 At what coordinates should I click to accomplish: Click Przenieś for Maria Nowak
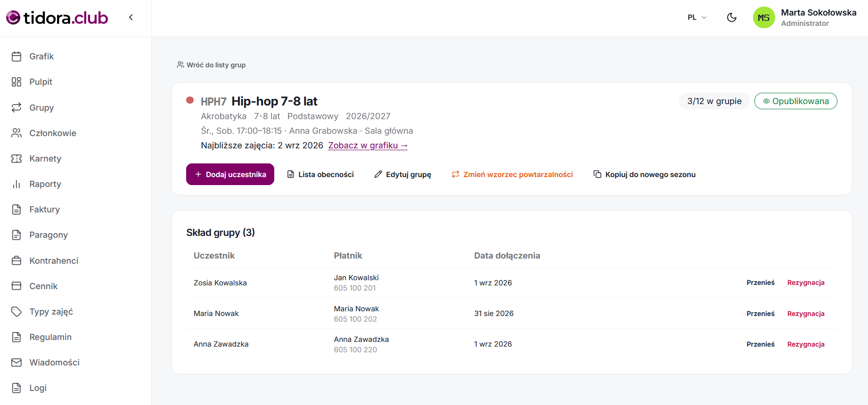[761, 314]
